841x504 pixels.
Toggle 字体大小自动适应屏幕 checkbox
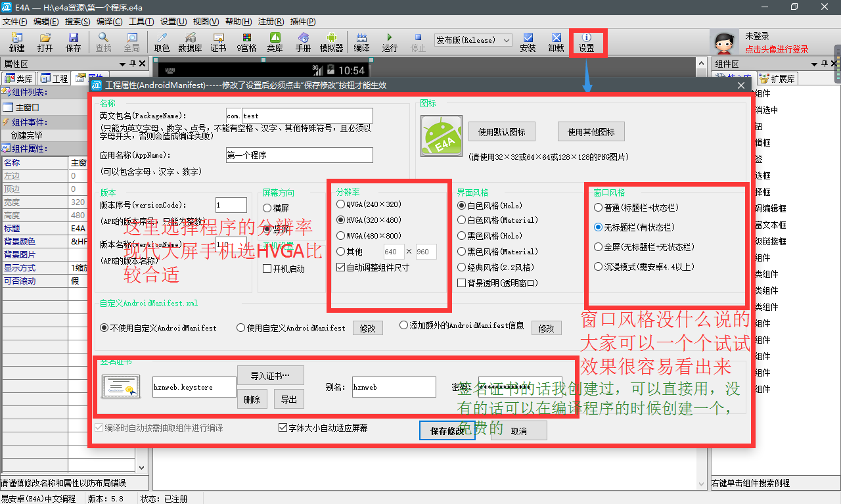pos(283,428)
